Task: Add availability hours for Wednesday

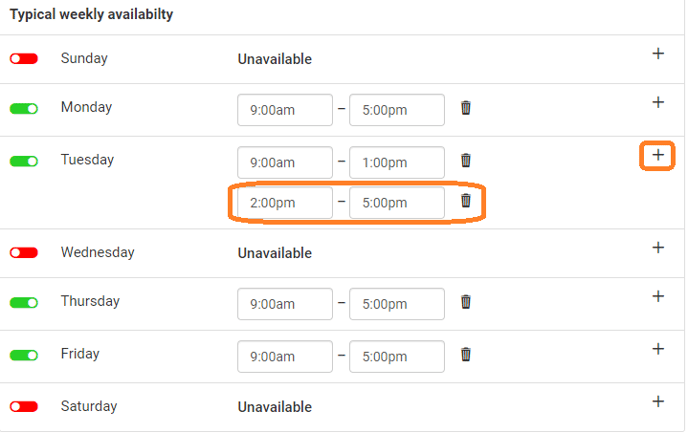Action: pos(658,248)
